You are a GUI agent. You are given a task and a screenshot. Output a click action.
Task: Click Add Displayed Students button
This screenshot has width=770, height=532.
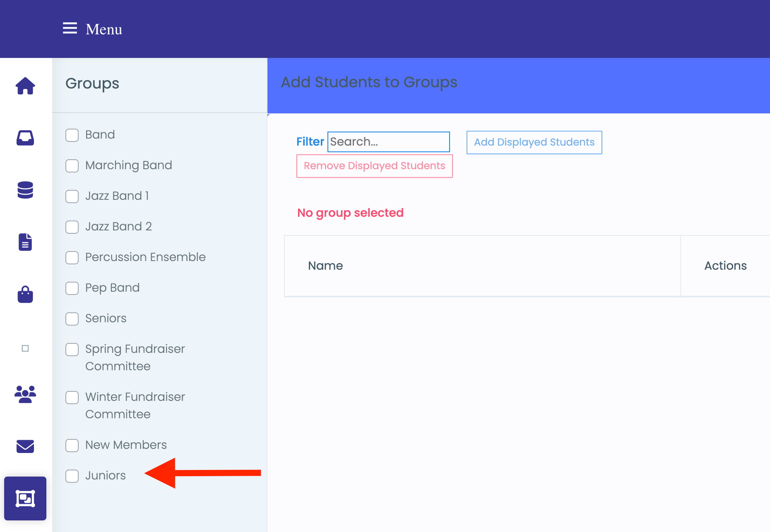click(534, 142)
